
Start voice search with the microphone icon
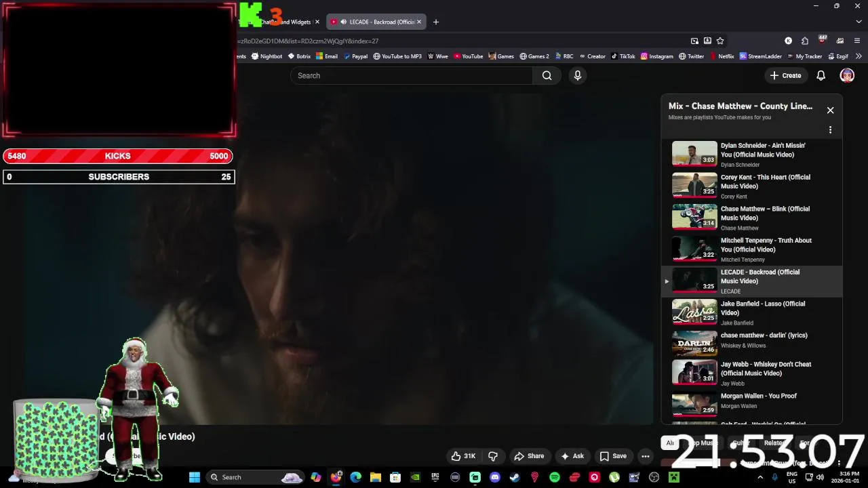[x=578, y=76]
